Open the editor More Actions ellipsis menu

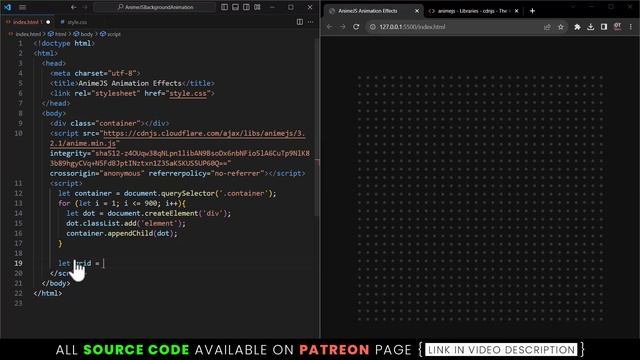pyautogui.click(x=311, y=22)
